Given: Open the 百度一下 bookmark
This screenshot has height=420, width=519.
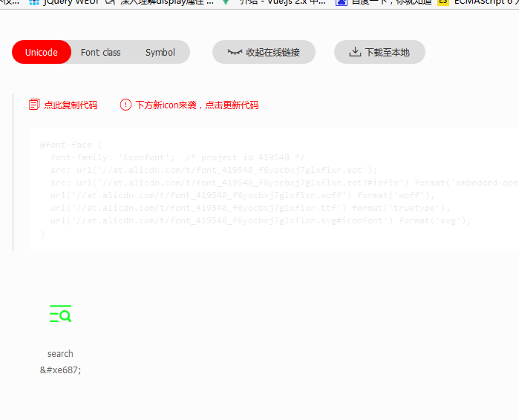Looking at the screenshot, I should (384, 2).
